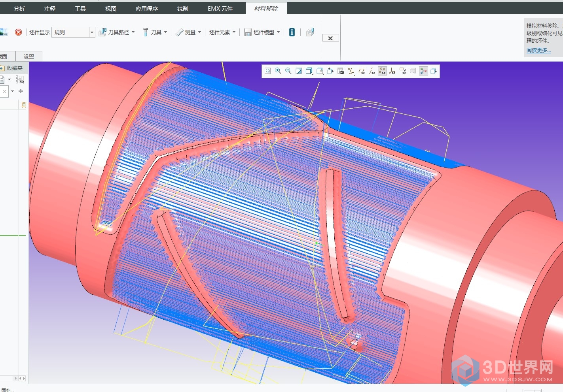Expand the 坯件模型 dropdown arrow
The width and height of the screenshot is (563, 392).
coord(278,32)
